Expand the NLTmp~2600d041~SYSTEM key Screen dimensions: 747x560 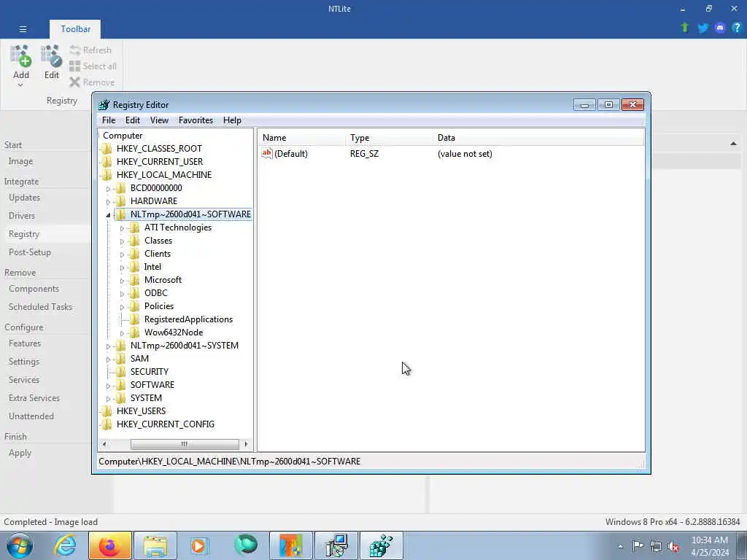[x=108, y=346]
